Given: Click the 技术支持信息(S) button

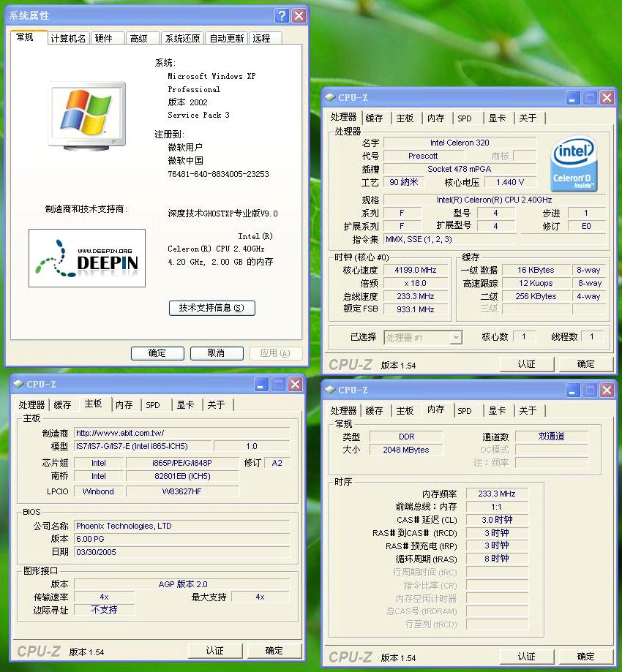Looking at the screenshot, I should pos(211,308).
